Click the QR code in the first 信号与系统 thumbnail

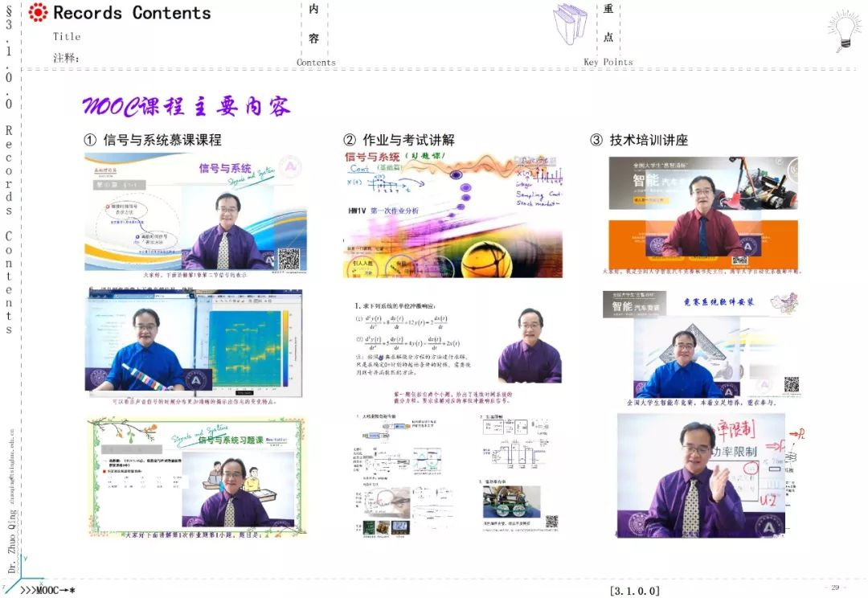tap(289, 260)
